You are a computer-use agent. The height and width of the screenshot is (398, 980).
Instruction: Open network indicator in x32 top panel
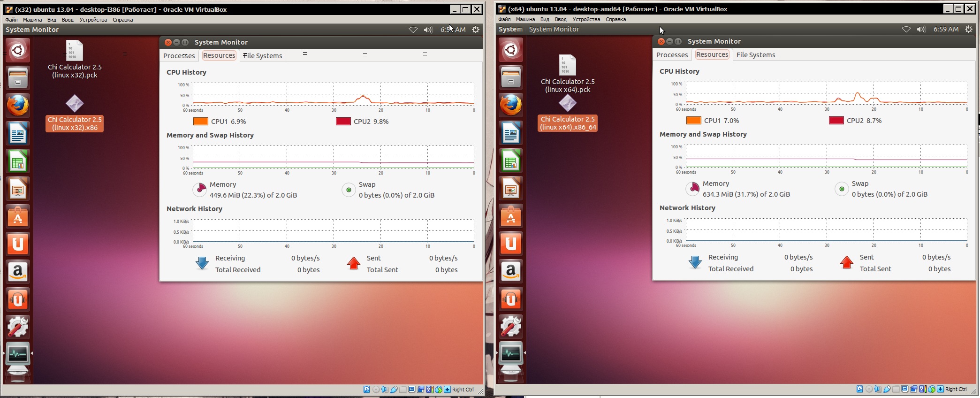(413, 30)
